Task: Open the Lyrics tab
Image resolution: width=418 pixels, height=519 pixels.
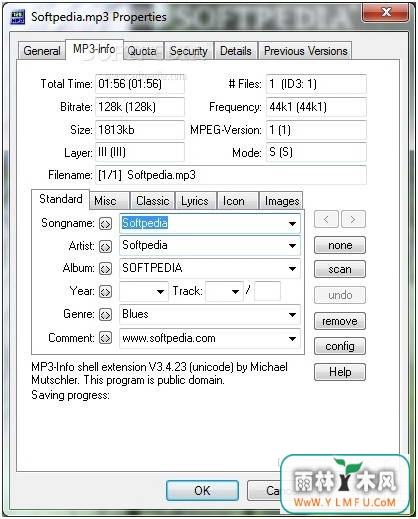Action: [195, 201]
